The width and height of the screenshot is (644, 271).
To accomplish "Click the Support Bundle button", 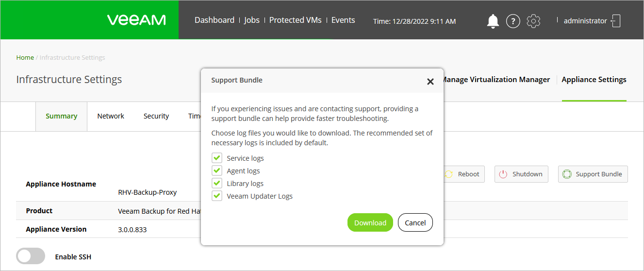I will 593,174.
